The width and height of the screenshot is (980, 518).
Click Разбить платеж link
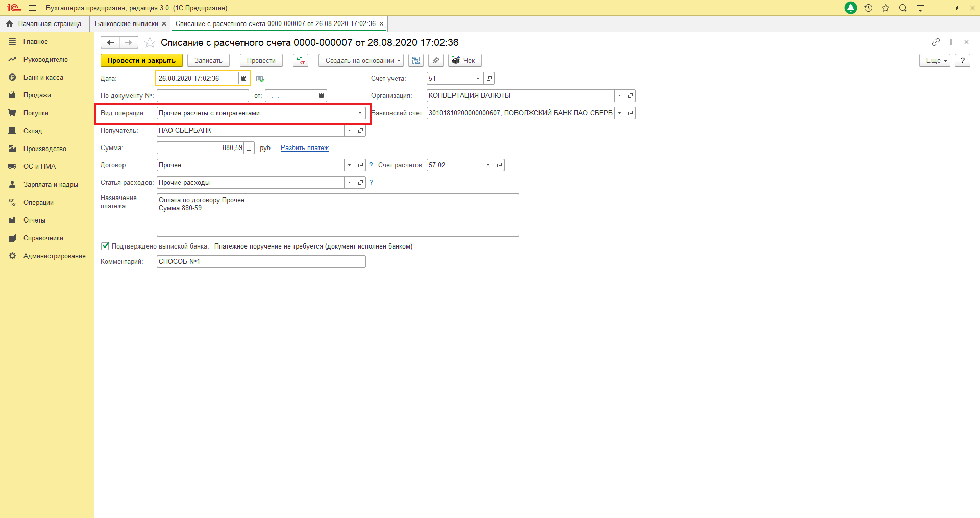click(305, 148)
